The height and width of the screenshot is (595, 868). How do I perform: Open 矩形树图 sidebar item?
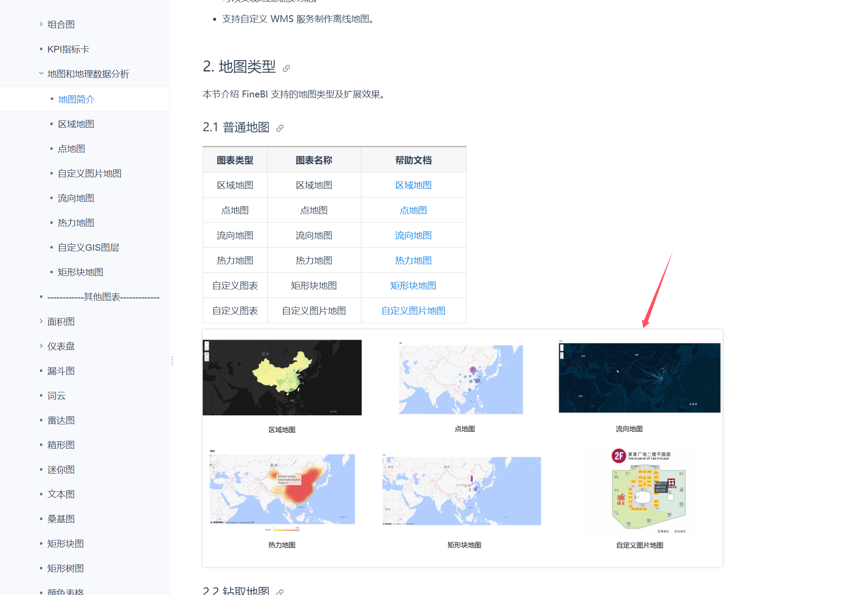pos(65,568)
